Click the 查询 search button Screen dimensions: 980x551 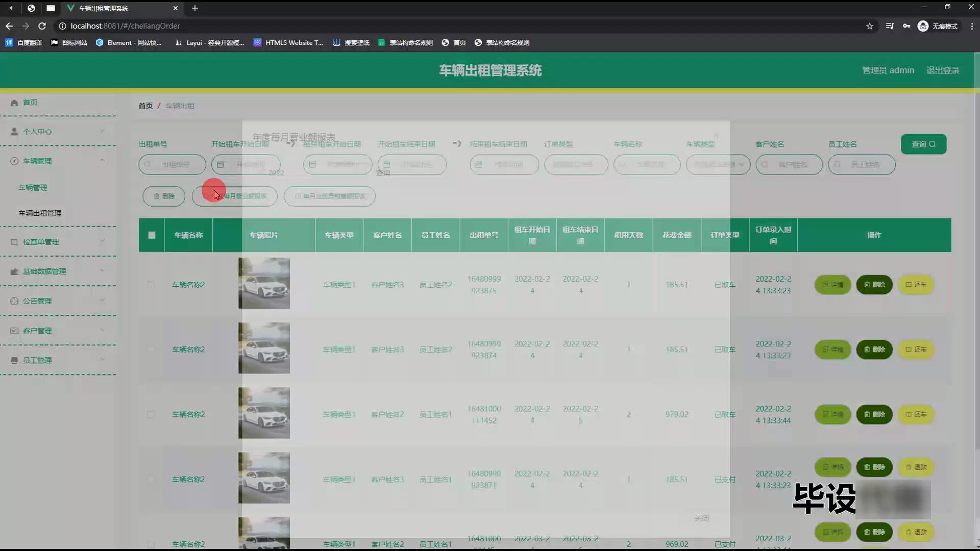[x=923, y=144]
